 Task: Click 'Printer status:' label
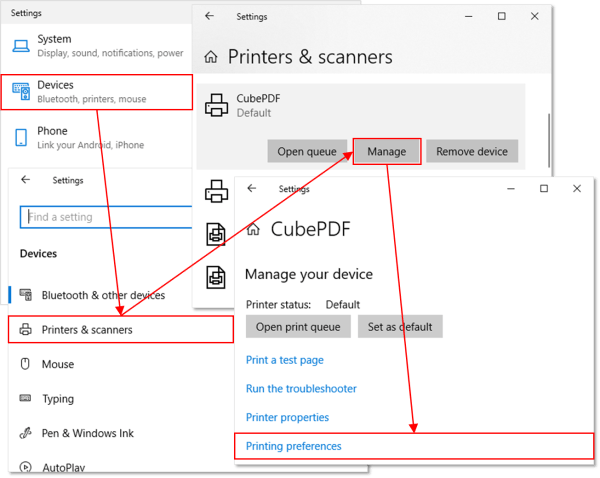coord(278,305)
